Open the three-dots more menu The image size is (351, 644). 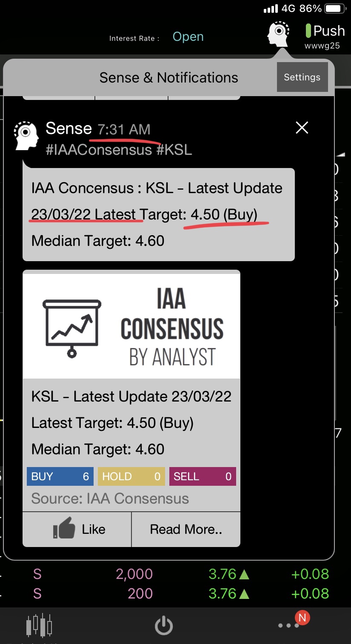(289, 626)
